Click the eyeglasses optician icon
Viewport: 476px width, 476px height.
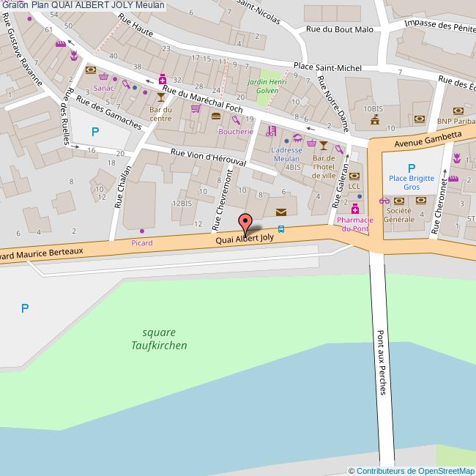click(384, 201)
